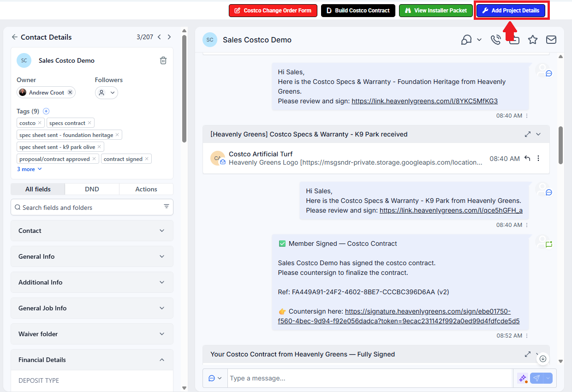Click Build Costco Contract button

tap(358, 11)
